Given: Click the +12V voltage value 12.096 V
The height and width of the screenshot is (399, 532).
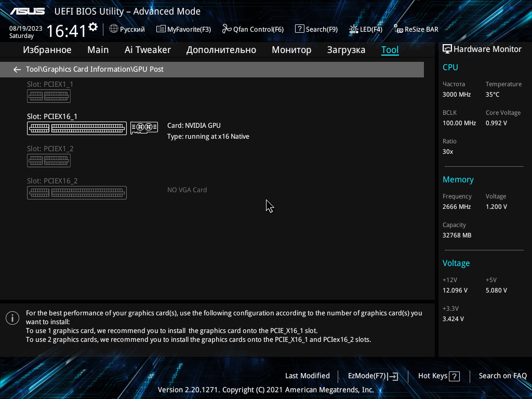Looking at the screenshot, I should tap(455, 290).
